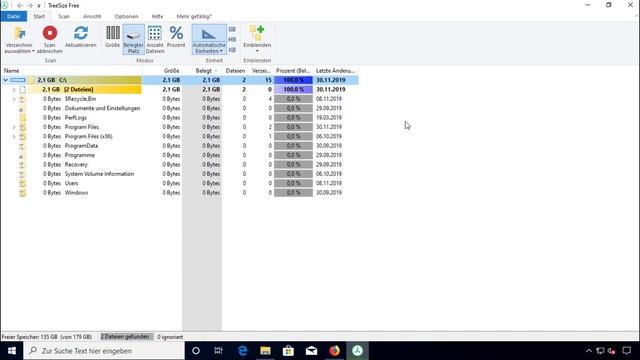This screenshot has width=640, height=360.
Task: Click the back navigation arrow in title bar
Action: [x=20, y=6]
